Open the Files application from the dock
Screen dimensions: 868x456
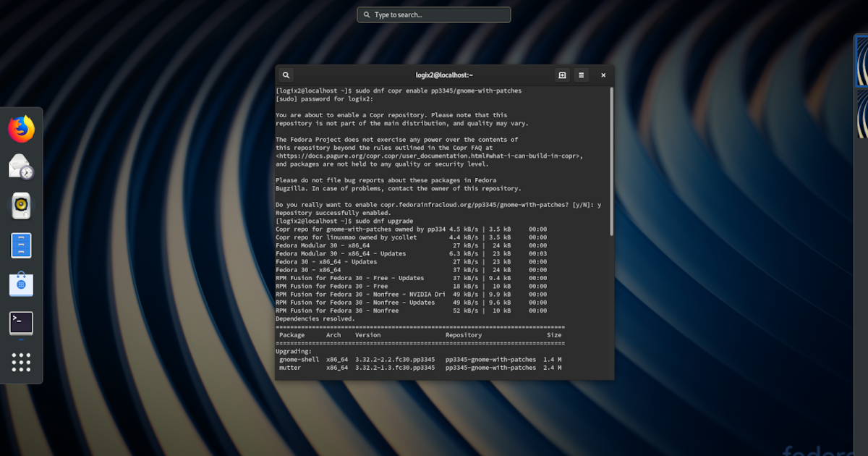[21, 245]
